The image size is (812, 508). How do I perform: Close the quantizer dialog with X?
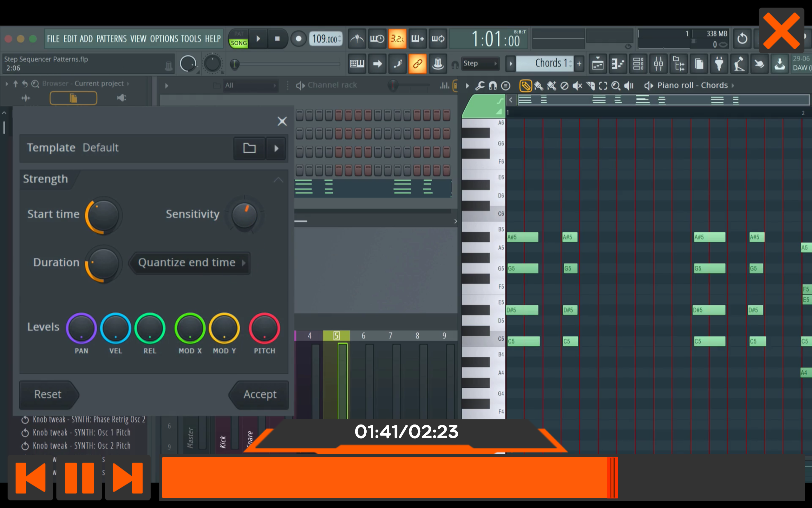pos(282,121)
